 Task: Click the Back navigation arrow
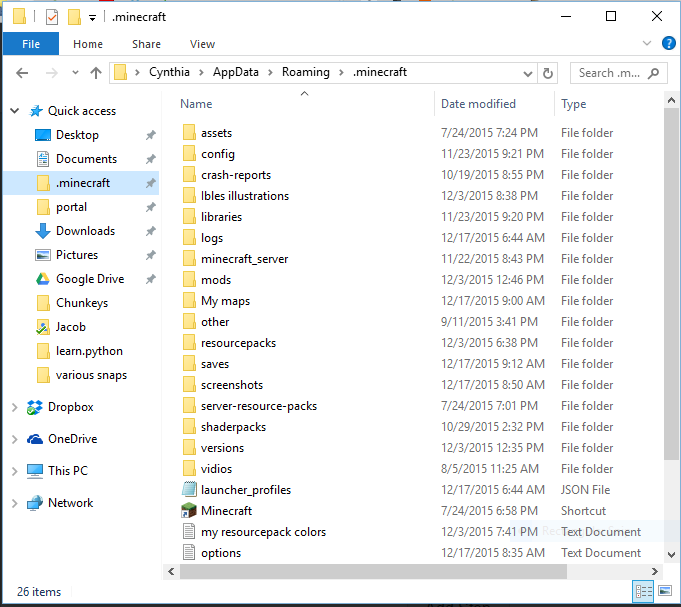[22, 73]
